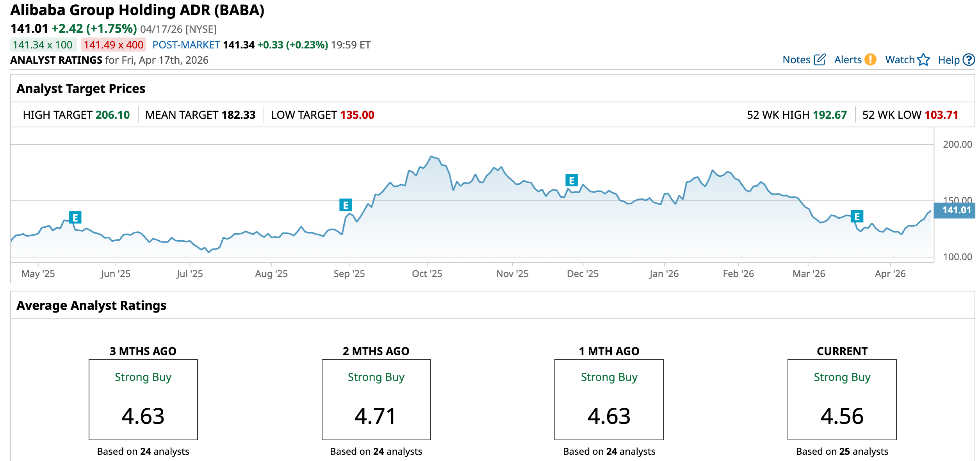Click the Help question mark icon
This screenshot has height=461, width=980.
pos(969,59)
